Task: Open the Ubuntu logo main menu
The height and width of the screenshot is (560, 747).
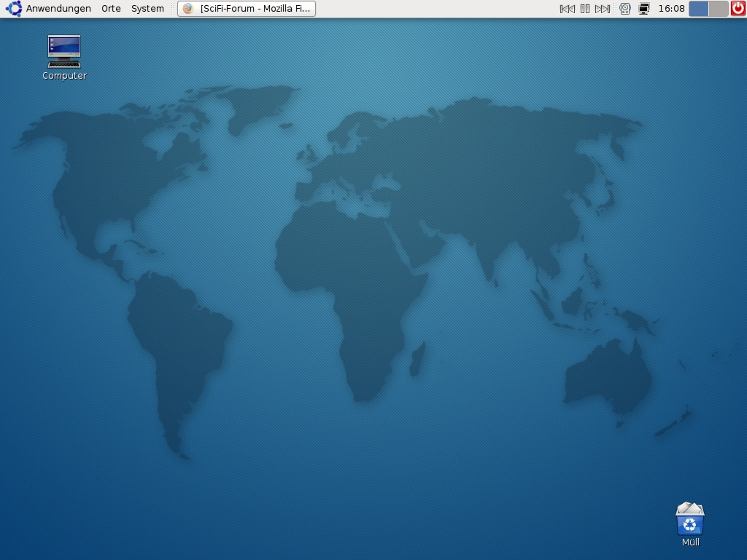Action: tap(14, 9)
